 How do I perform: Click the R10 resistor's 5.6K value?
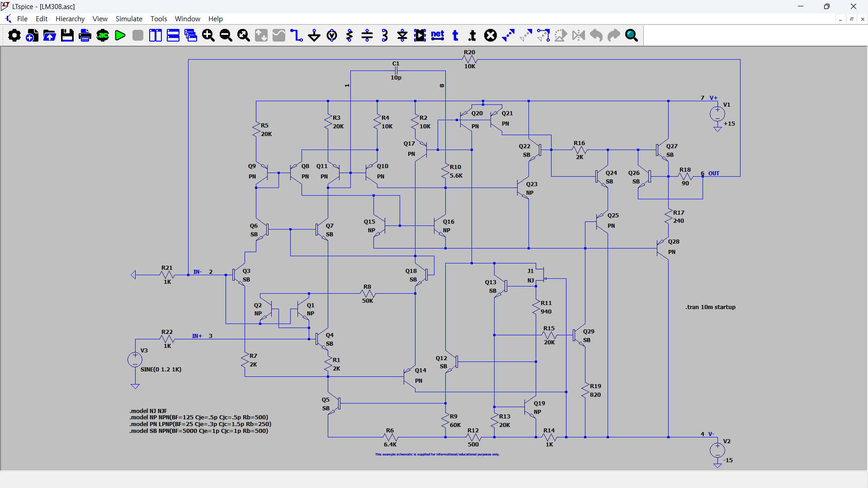[456, 175]
